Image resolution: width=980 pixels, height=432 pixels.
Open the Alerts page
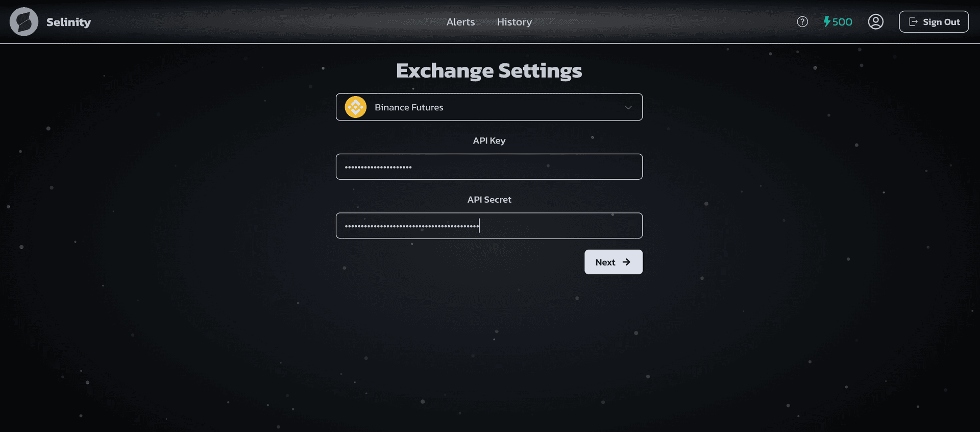pyautogui.click(x=460, y=22)
